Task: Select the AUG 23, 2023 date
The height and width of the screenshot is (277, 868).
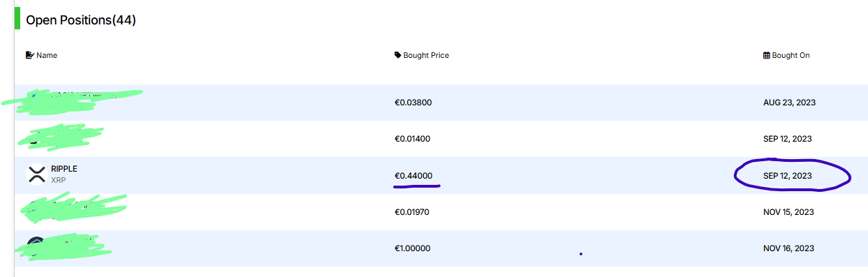Action: pyautogui.click(x=790, y=103)
